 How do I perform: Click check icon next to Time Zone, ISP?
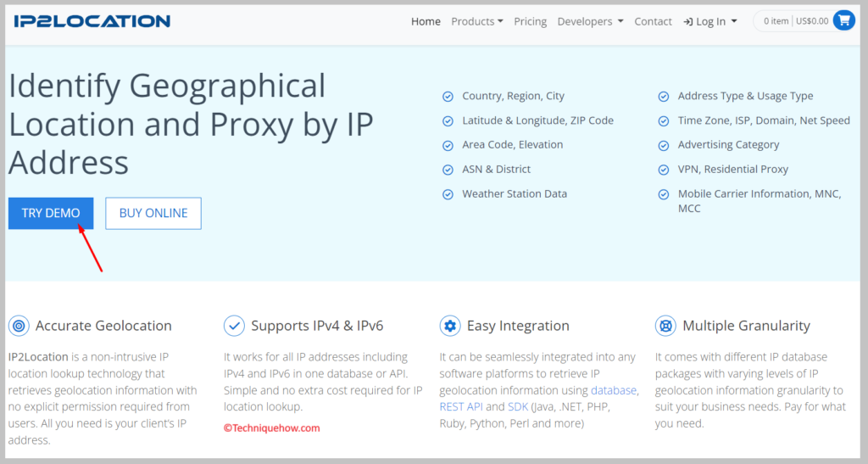pos(663,121)
